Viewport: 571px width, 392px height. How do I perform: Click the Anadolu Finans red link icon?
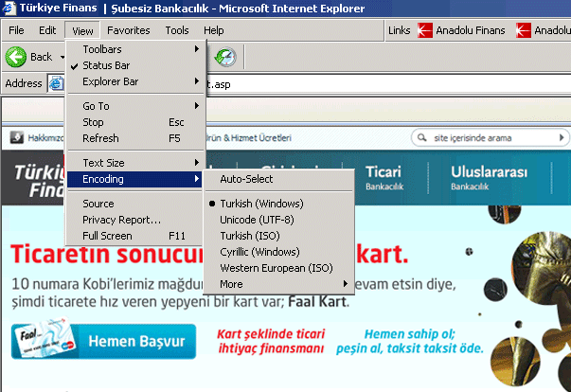424,30
